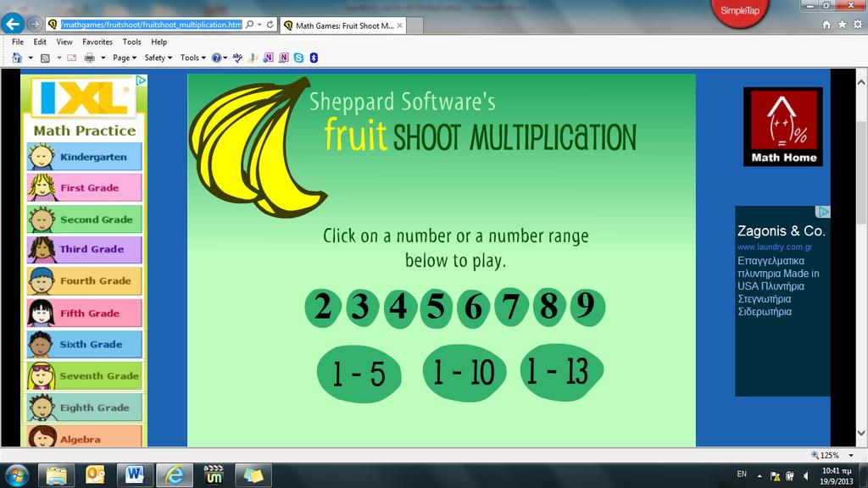This screenshot has width=868, height=488.
Task: Click the EN language indicator in tray
Action: click(x=742, y=474)
